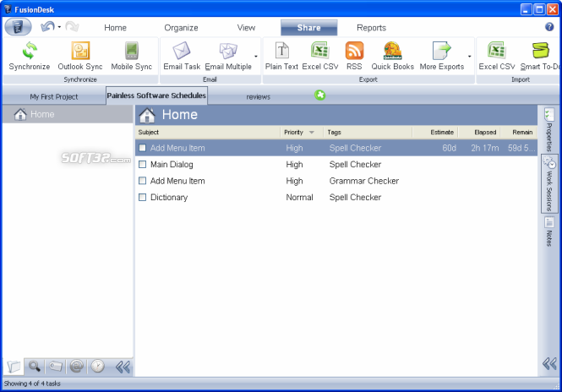Check the Main Dialog task

click(x=142, y=164)
